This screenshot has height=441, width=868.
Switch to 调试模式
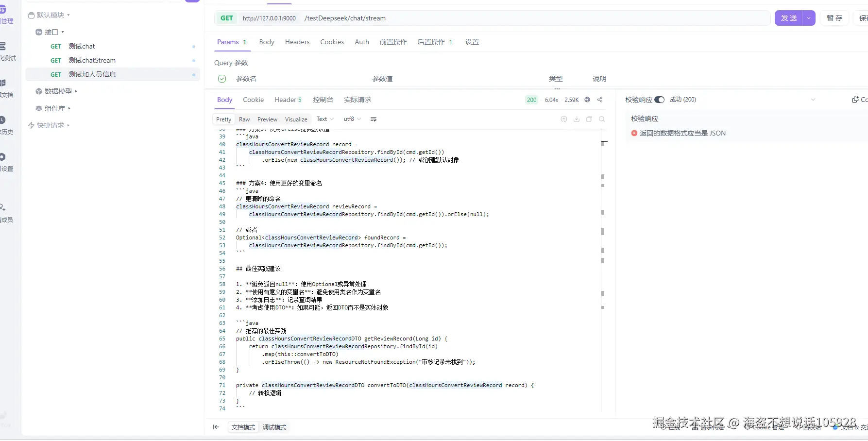click(274, 427)
